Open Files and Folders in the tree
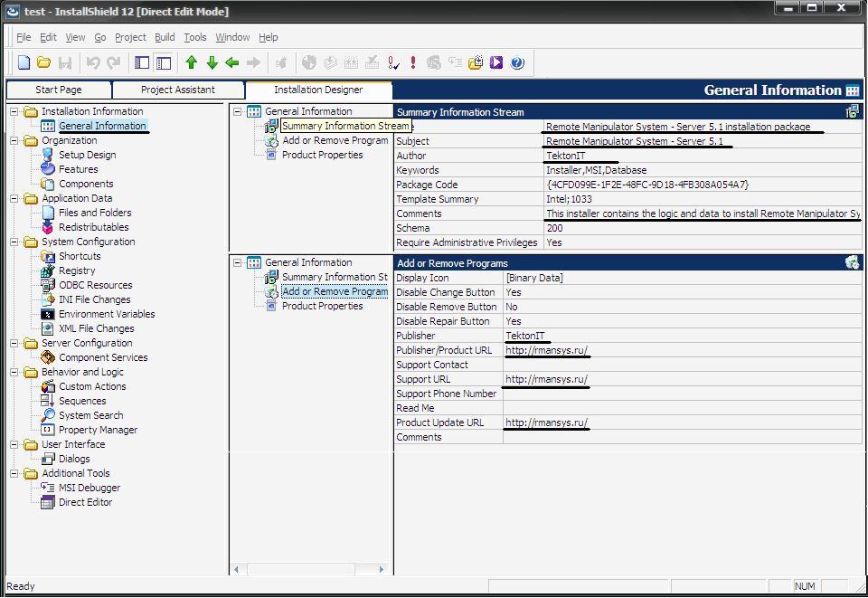This screenshot has width=868, height=598. pos(95,213)
